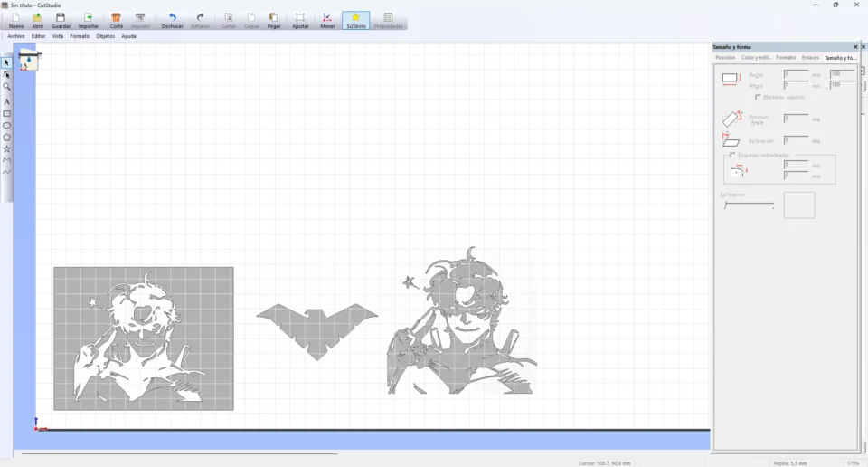Screen dimensions: 868x467
Task: Open the Ayuda menu
Action: coord(128,36)
